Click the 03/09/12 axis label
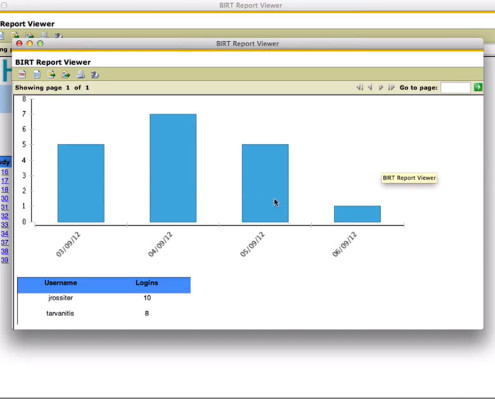The height and width of the screenshot is (400, 495). tap(68, 244)
